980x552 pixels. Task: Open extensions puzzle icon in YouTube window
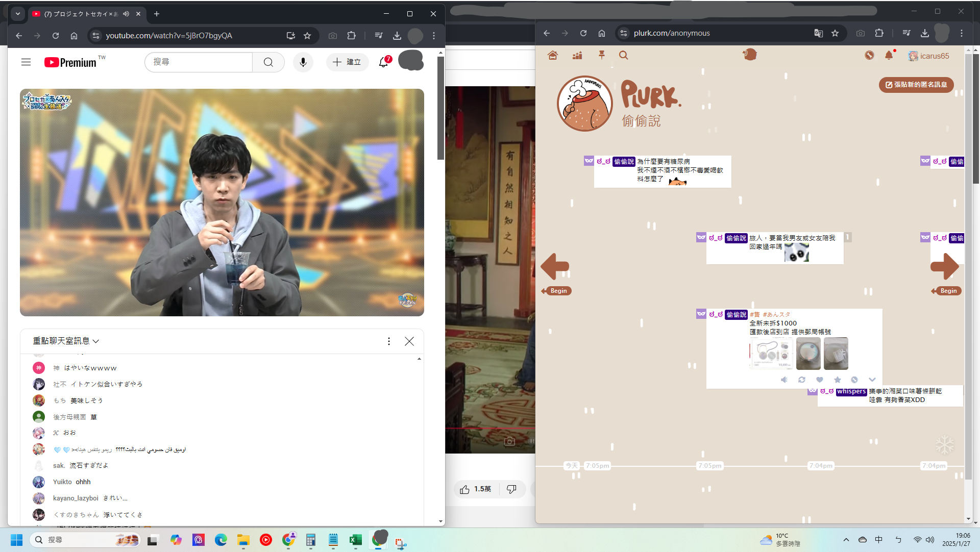pyautogui.click(x=352, y=36)
